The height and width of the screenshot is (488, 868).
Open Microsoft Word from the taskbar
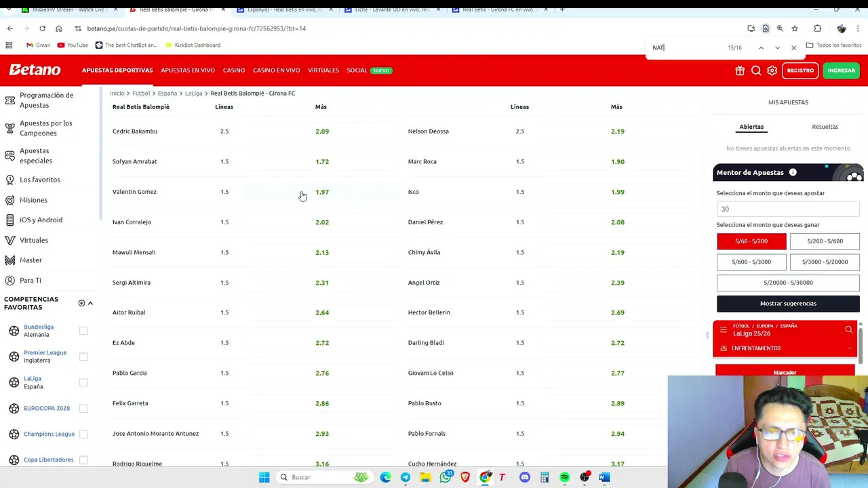pyautogui.click(x=604, y=477)
